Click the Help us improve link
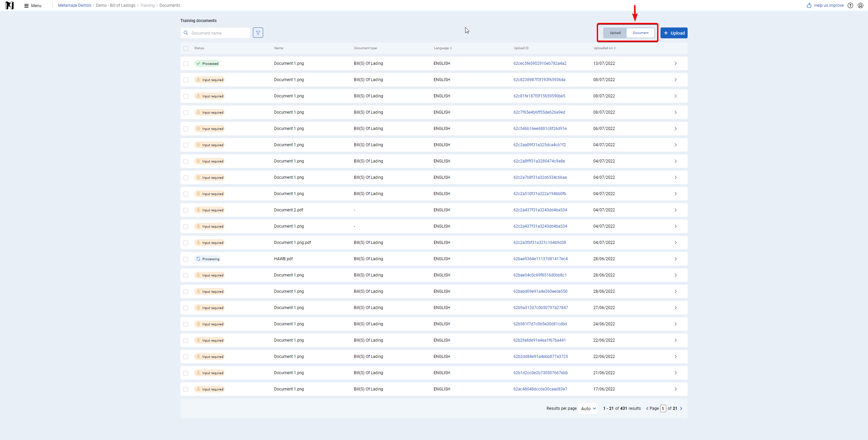Viewport: 868px width, 440px height. 829,5
